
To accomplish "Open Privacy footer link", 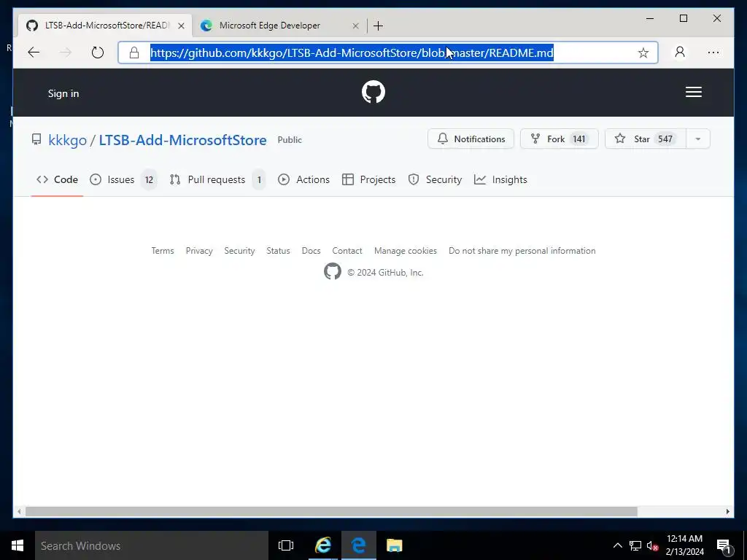I will click(199, 251).
